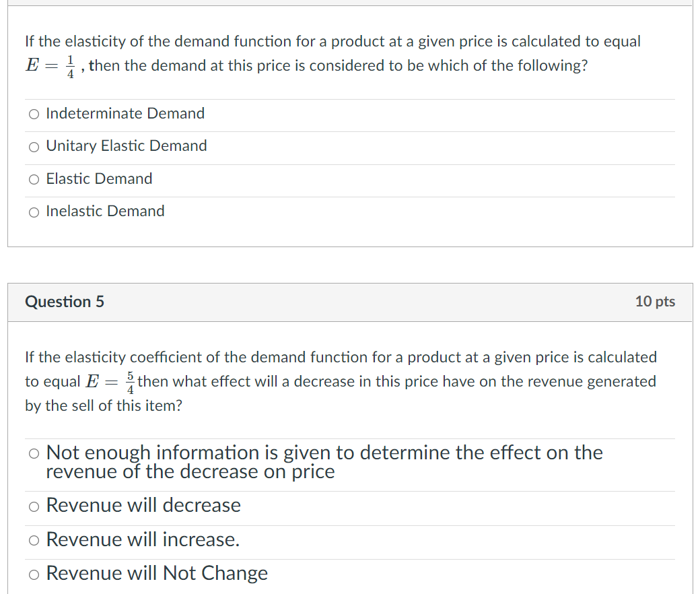Pick the Inelastic Demand radio button
Image resolution: width=700 pixels, height=594 pixels.
[34, 212]
